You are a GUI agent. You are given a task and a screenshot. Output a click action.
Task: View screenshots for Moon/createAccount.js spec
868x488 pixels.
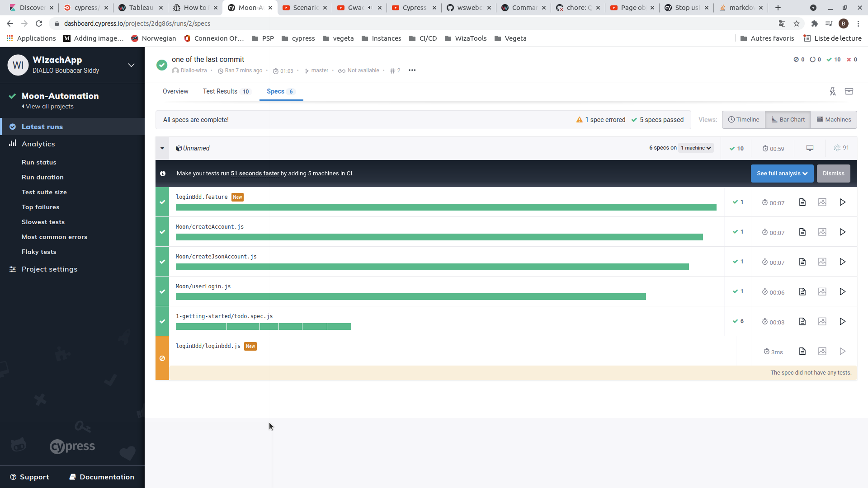click(x=822, y=232)
